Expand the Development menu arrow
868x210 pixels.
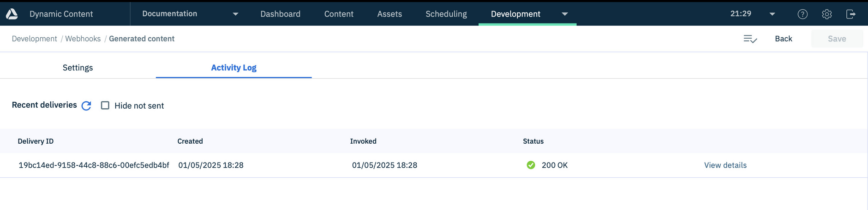tap(565, 14)
